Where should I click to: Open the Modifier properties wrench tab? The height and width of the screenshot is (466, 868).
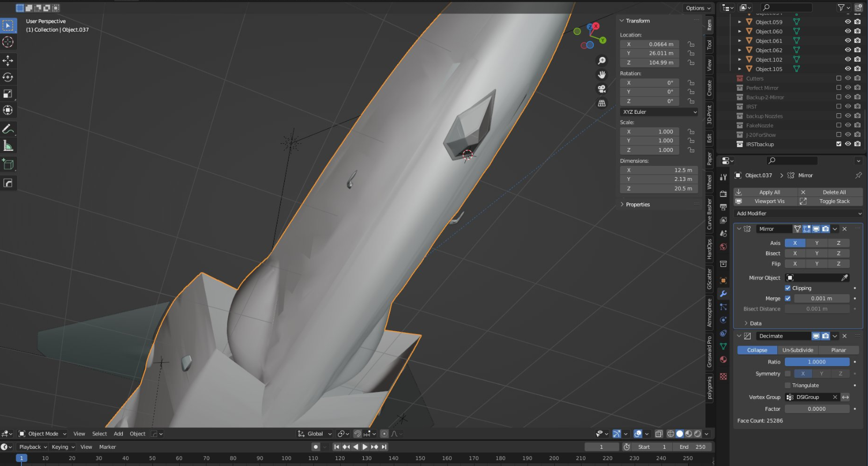click(723, 294)
